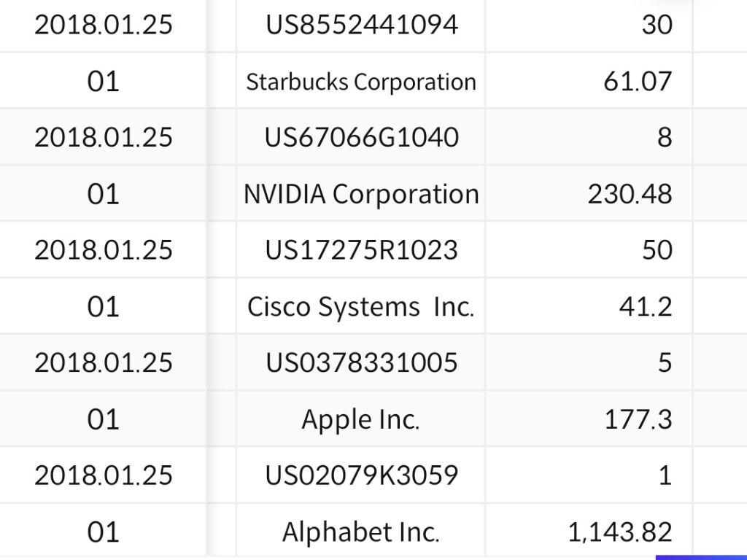Image resolution: width=747 pixels, height=560 pixels.
Task: Click the price value 177.3
Action: click(638, 419)
